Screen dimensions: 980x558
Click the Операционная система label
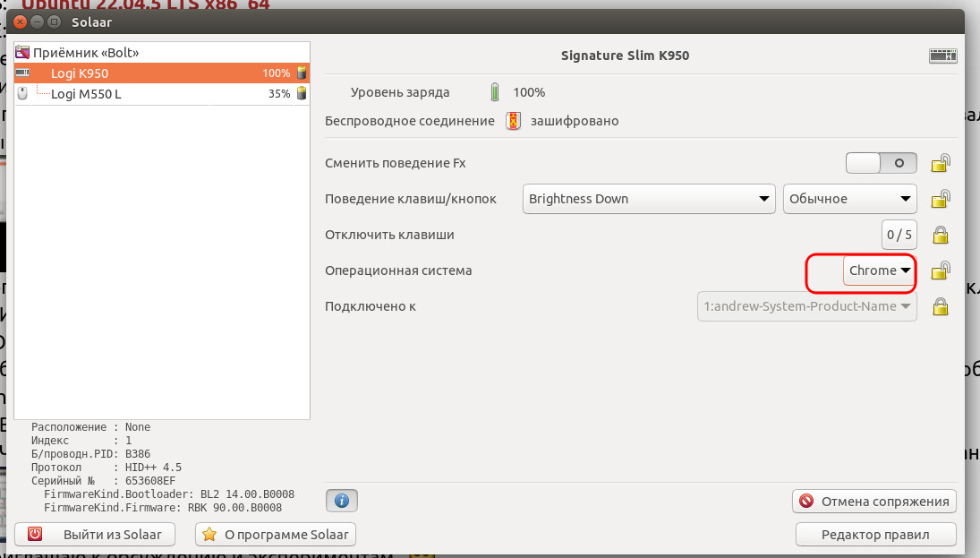398,270
